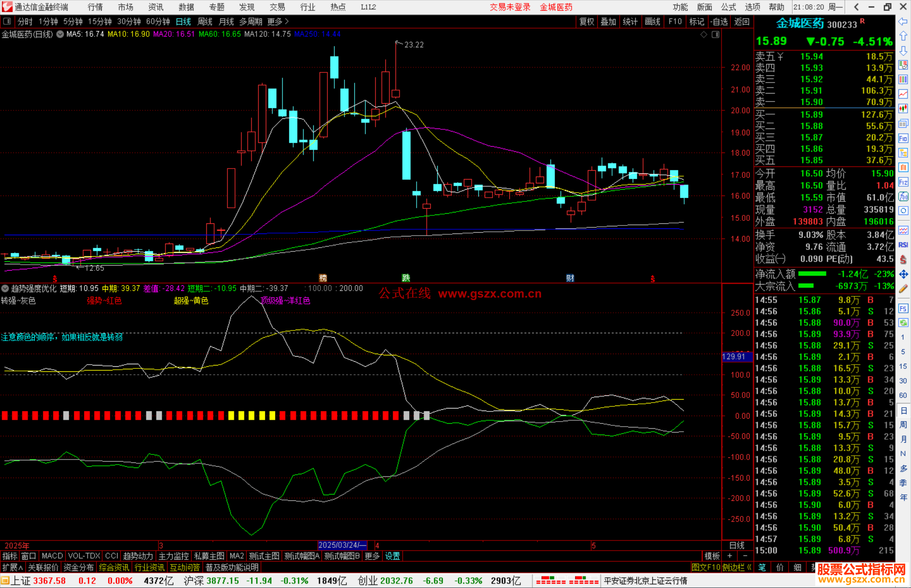Screen dimensions: 911x588
Task: Switch to 15分钟 period
Action: tap(100, 21)
